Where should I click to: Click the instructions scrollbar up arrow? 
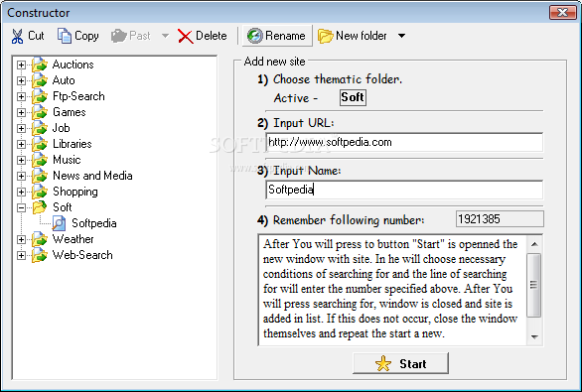pos(534,244)
